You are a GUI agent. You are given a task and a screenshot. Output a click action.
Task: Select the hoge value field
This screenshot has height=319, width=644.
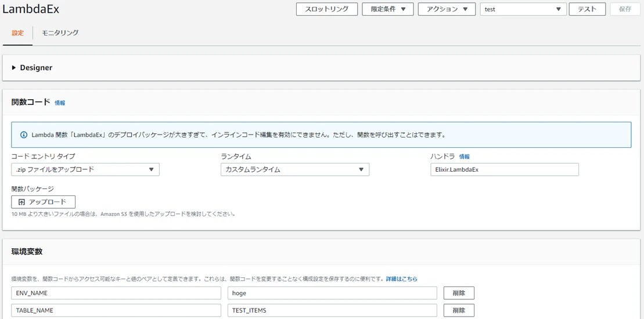(x=332, y=293)
